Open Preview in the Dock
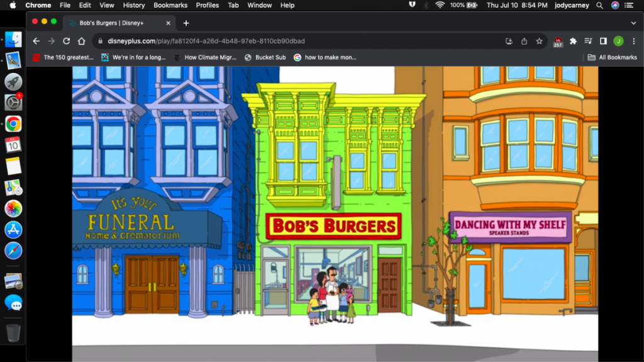 click(x=13, y=282)
